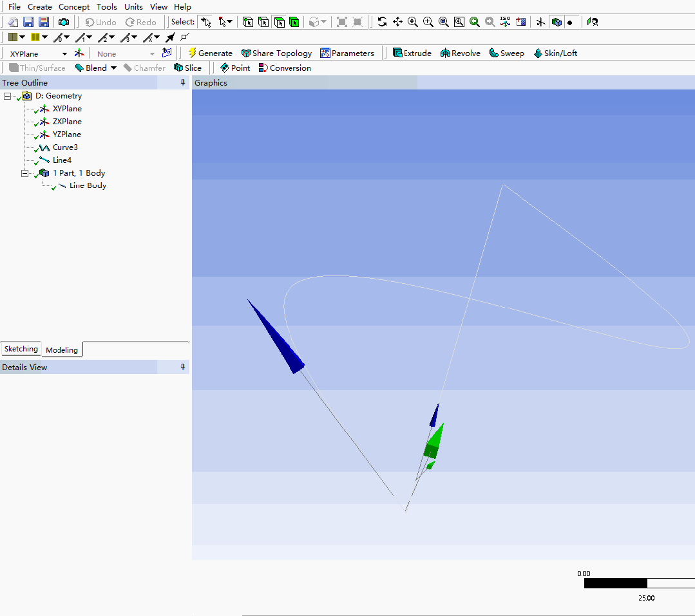
Task: Click the edge direction arrow icon
Action: (170, 37)
